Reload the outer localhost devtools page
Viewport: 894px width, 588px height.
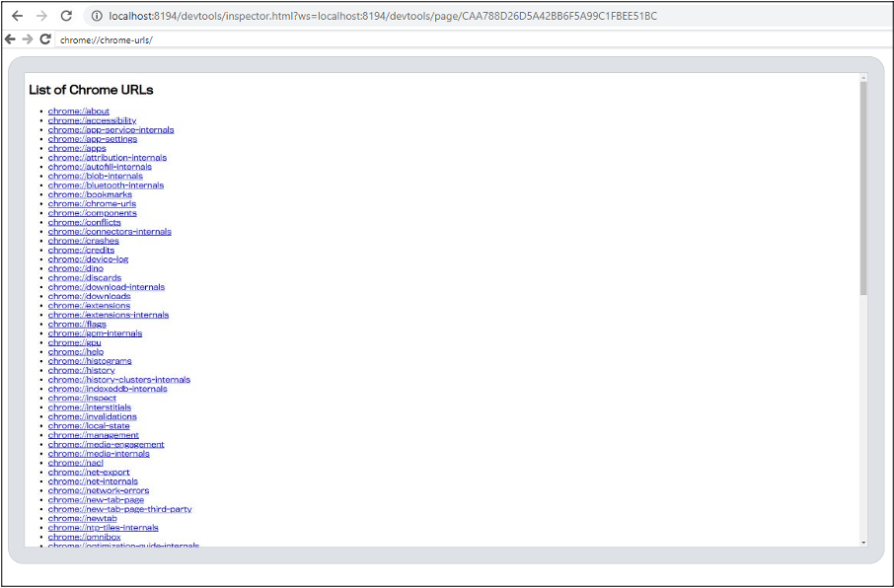coord(66,16)
